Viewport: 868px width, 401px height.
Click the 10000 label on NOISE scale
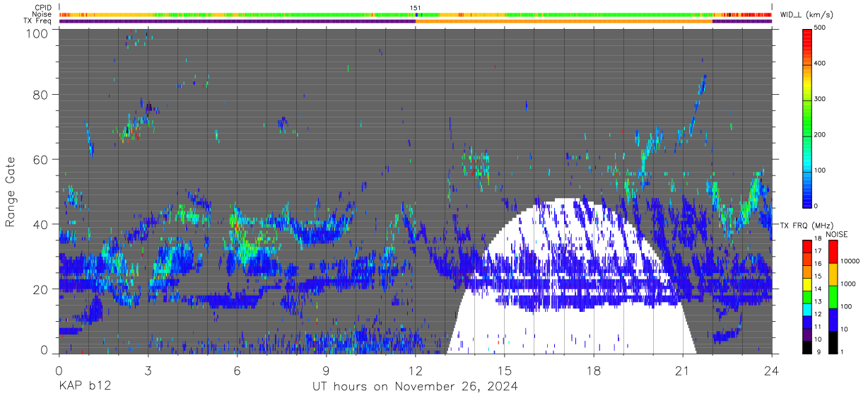(849, 261)
